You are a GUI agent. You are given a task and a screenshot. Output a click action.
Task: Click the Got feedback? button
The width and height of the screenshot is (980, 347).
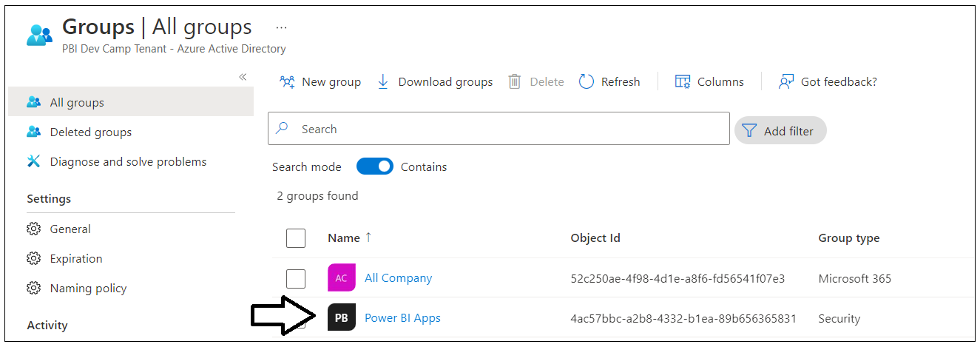pos(828,81)
